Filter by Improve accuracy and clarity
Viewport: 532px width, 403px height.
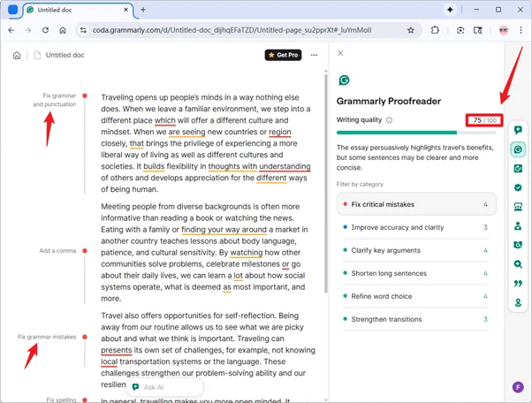tap(416, 227)
